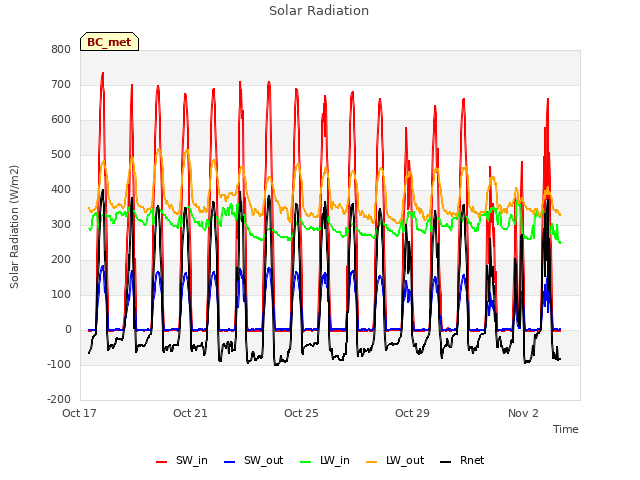Click the 300 y-axis tick label
This screenshot has width=640, height=480.
tap(61, 224)
